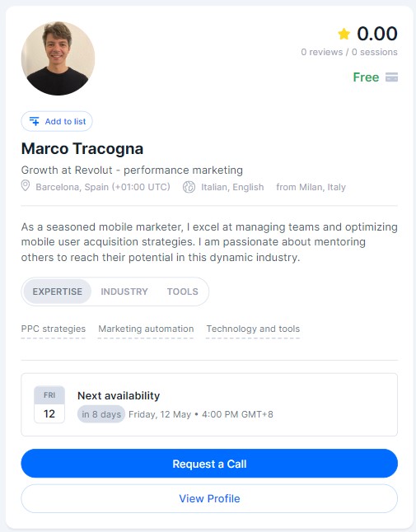Click the credit card icon beside Free
The width and height of the screenshot is (416, 532).
tap(391, 77)
